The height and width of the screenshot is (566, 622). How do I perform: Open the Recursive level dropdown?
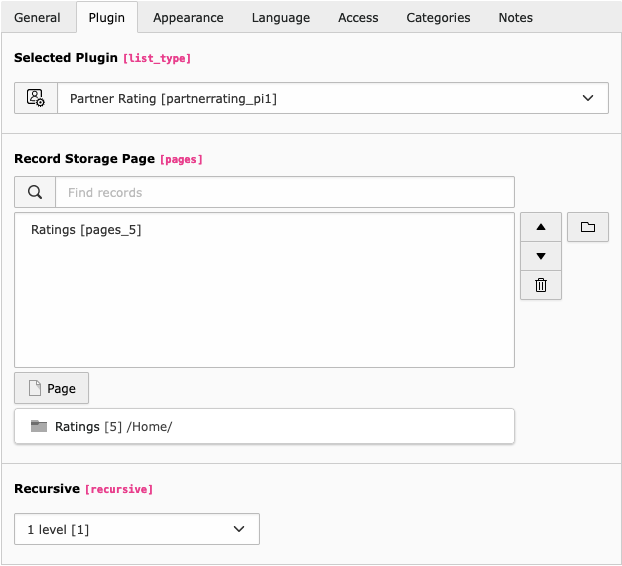[x=137, y=529]
